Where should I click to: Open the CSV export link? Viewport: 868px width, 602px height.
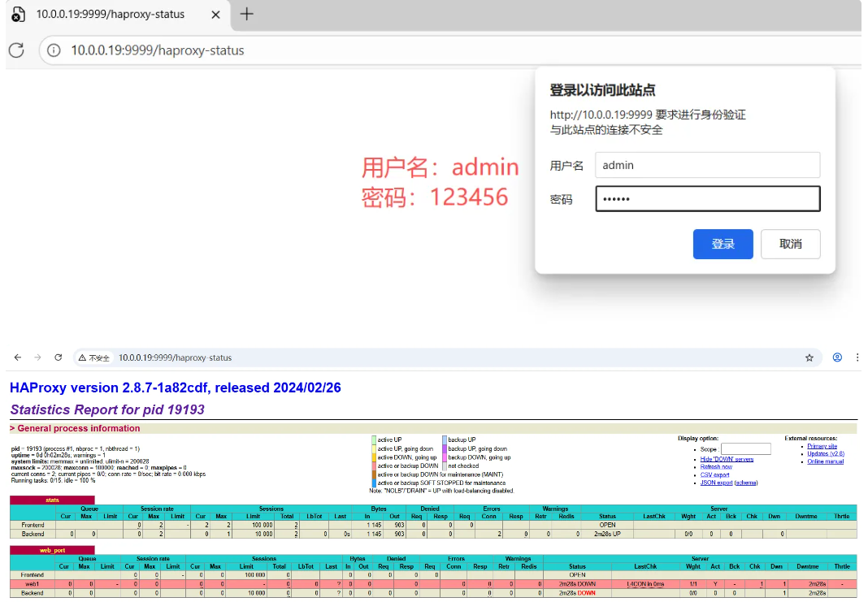pyautogui.click(x=714, y=475)
